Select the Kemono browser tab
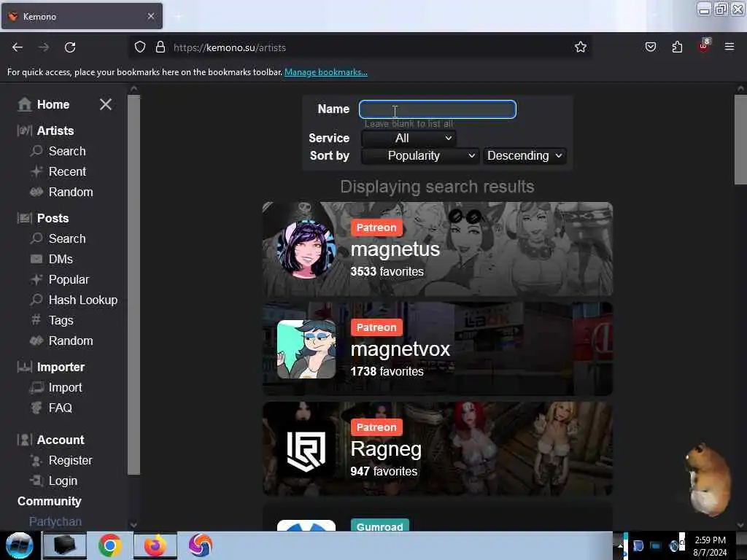This screenshot has width=747, height=560. coord(82,16)
